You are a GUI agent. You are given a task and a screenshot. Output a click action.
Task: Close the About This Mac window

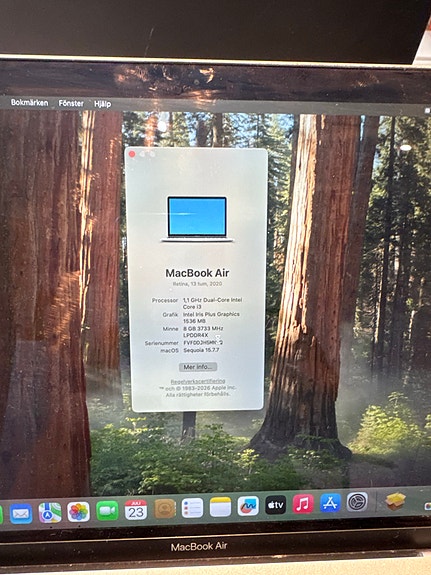[132, 154]
